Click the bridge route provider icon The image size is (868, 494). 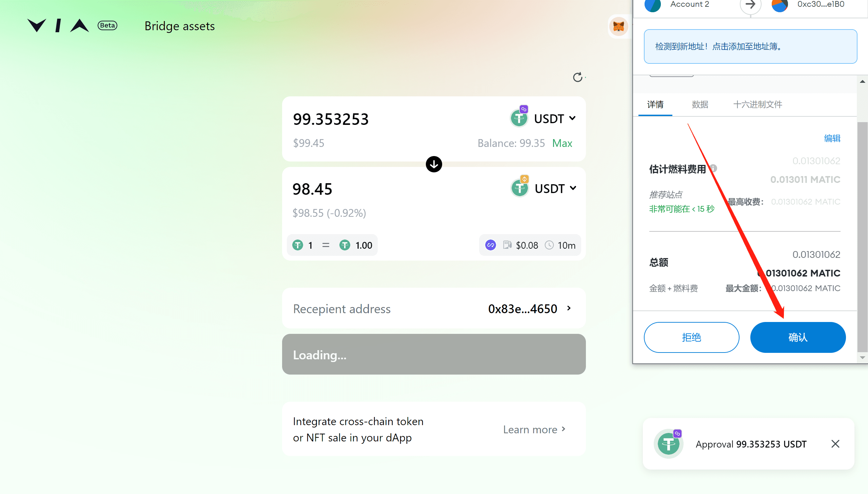pyautogui.click(x=491, y=245)
